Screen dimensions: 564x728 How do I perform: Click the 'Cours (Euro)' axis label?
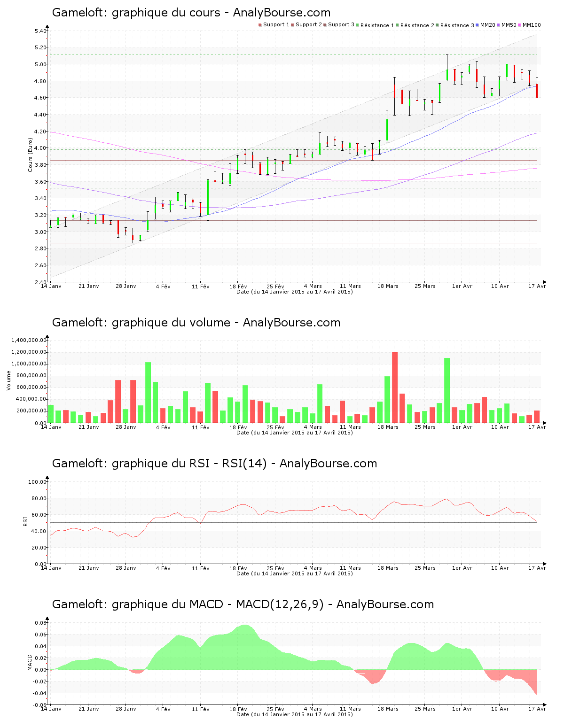pyautogui.click(x=31, y=155)
